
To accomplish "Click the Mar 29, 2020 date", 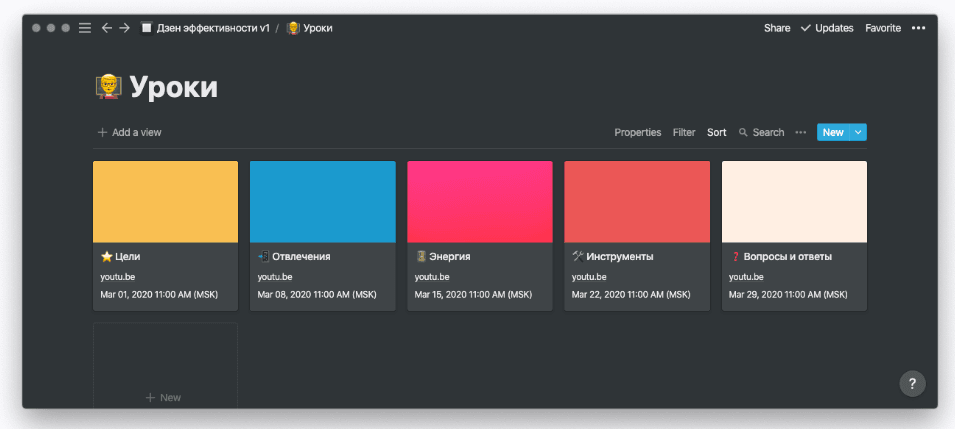I will tap(788, 294).
